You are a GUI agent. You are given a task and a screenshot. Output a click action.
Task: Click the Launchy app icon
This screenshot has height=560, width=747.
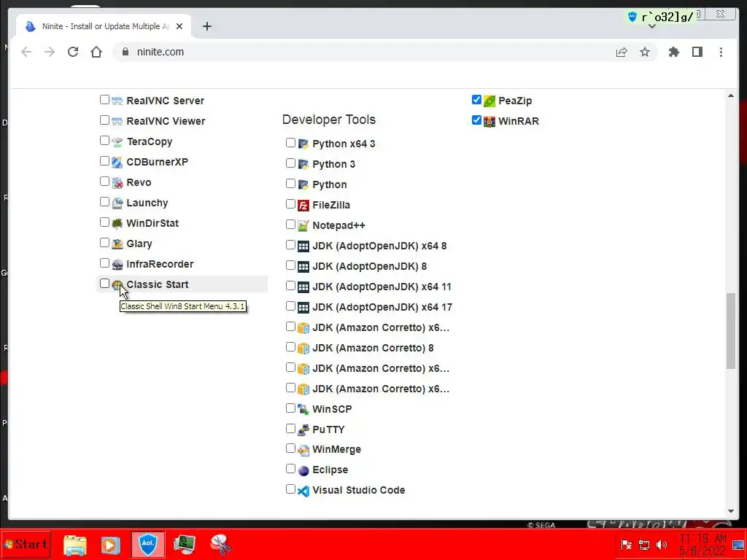click(117, 203)
